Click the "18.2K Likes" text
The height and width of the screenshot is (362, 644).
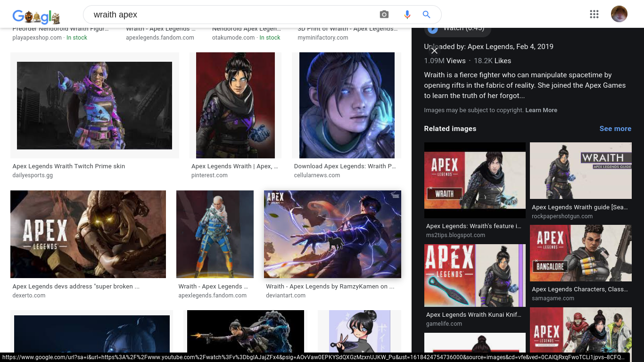[492, 61]
